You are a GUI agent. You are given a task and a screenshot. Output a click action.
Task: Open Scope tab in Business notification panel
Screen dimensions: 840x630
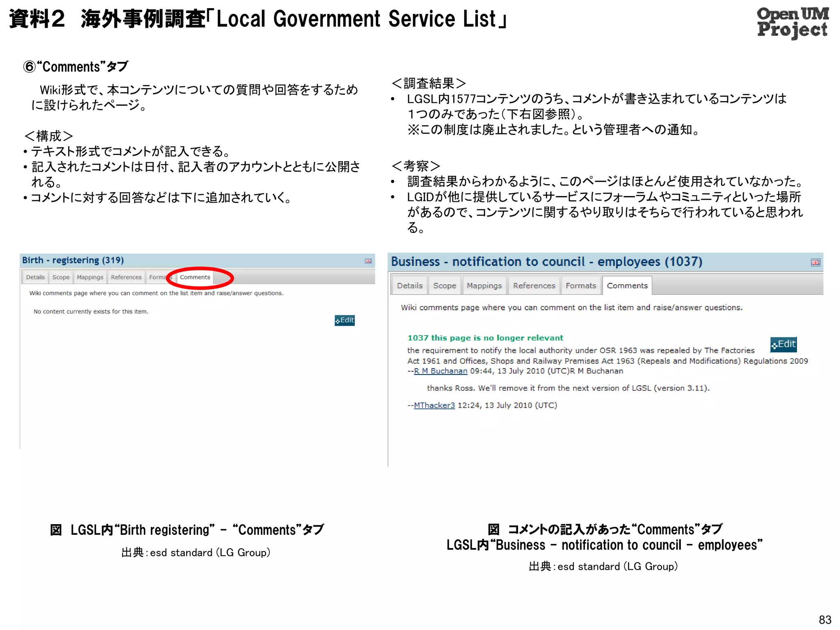445,285
